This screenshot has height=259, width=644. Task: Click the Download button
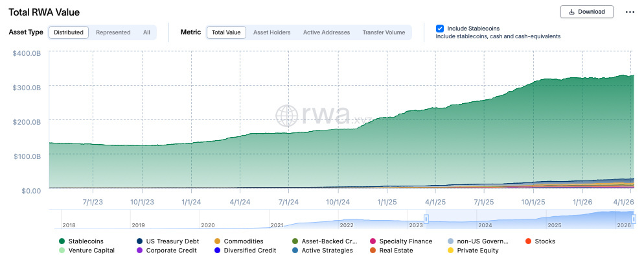(586, 12)
